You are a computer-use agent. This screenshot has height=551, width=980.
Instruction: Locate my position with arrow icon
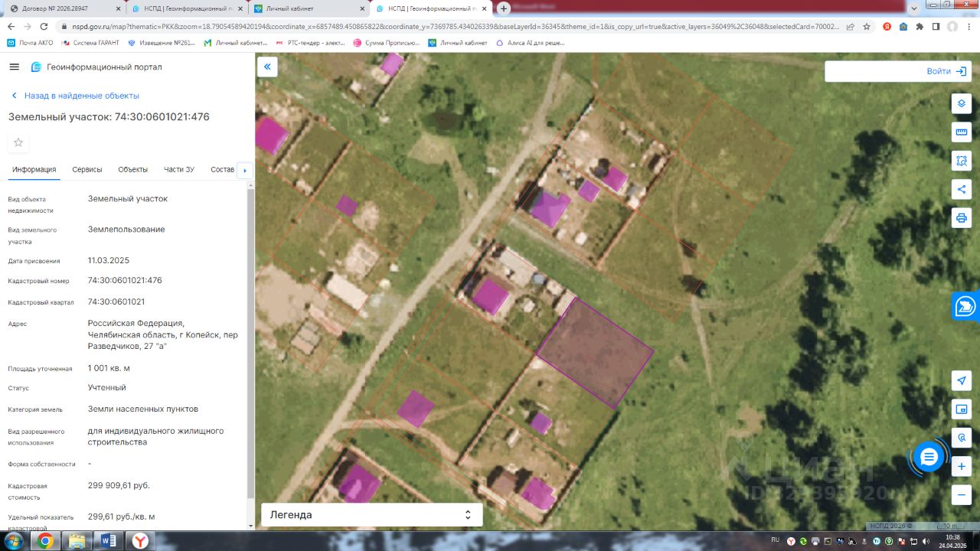pyautogui.click(x=962, y=380)
